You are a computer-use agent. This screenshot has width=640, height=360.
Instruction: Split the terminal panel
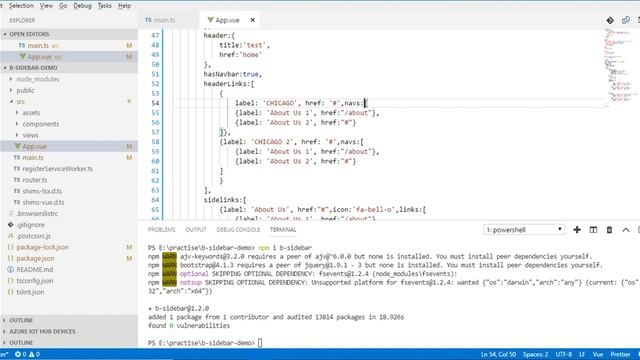593,230
